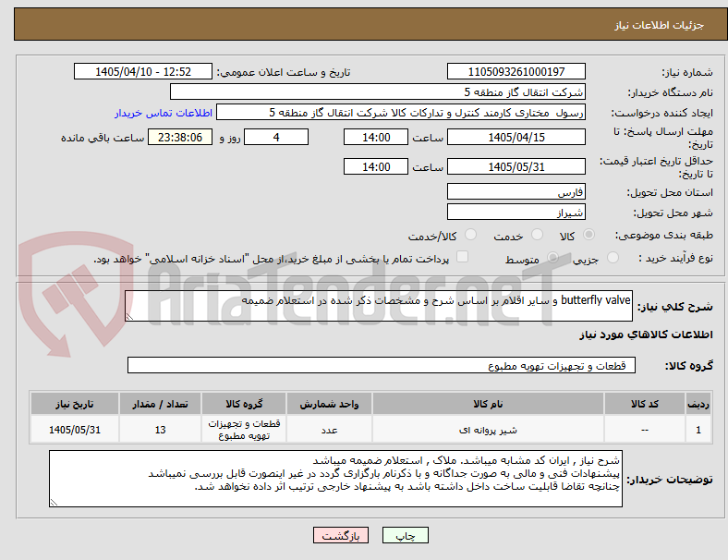The height and width of the screenshot is (560, 728).
Task: Click the response deadline date 1405/04/15
Action: [x=516, y=137]
